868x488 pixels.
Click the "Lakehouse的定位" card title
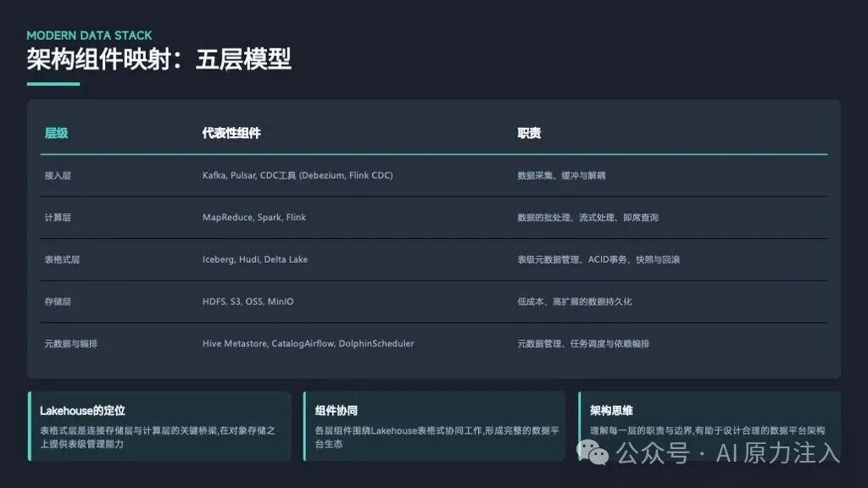coord(82,411)
